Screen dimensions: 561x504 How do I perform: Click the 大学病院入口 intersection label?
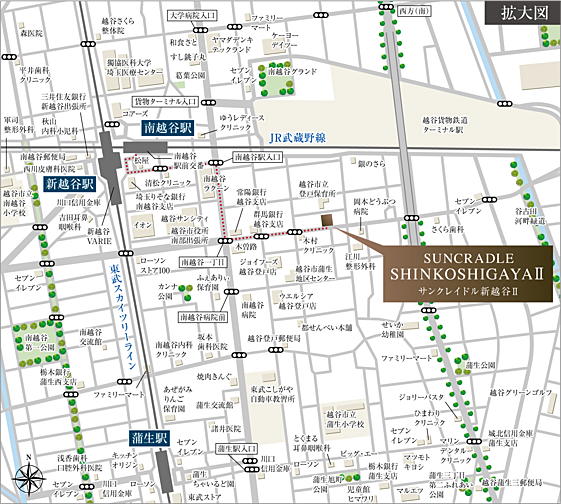(192, 15)
